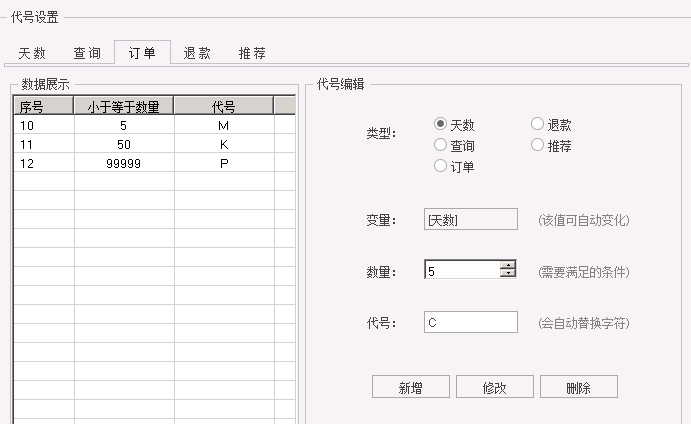
Task: Click the 小于等于数量 column header
Action: [x=124, y=106]
